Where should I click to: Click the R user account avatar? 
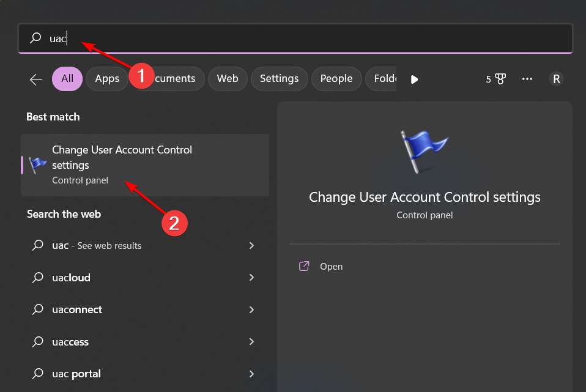click(556, 79)
